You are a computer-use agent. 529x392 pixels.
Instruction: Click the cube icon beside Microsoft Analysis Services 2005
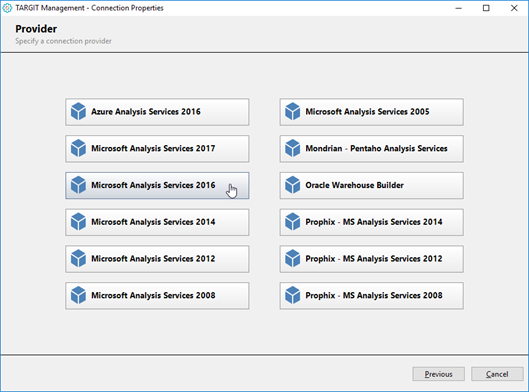293,112
